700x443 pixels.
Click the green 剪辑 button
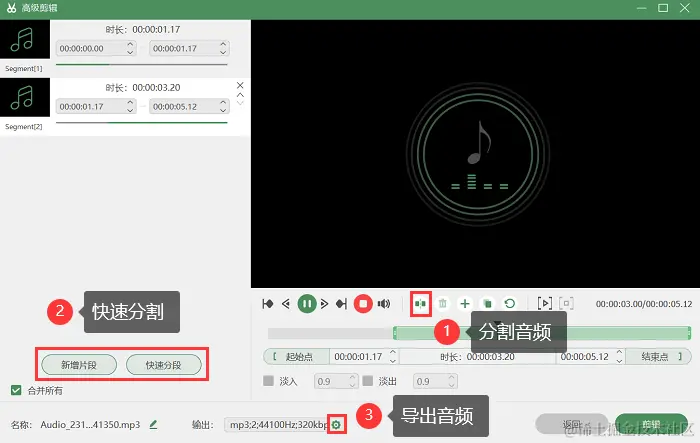click(x=651, y=424)
